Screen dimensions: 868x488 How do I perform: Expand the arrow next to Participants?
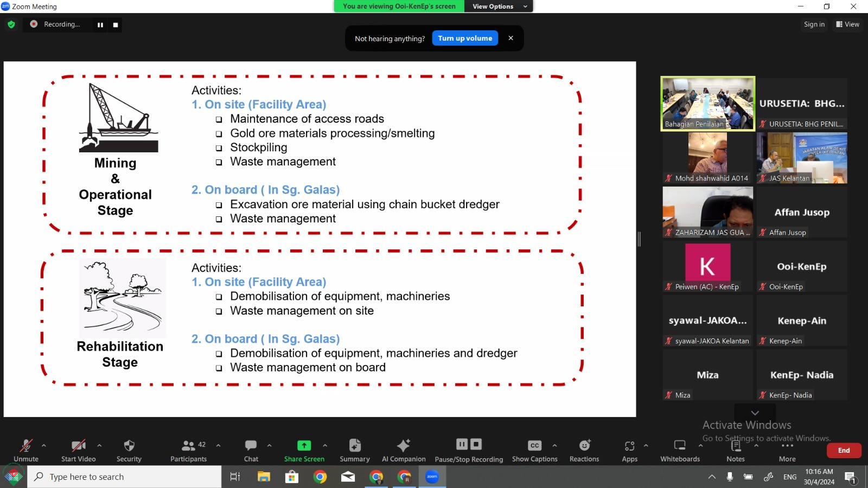[218, 446]
